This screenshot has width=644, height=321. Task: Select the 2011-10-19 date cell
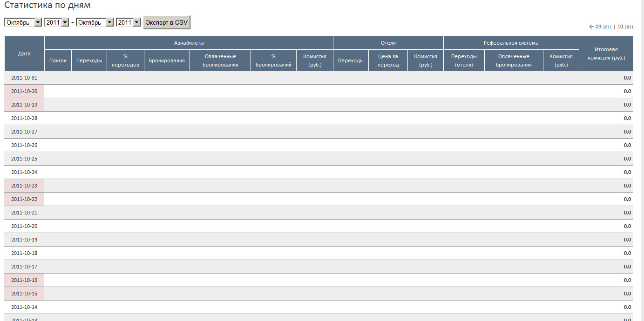(24, 240)
